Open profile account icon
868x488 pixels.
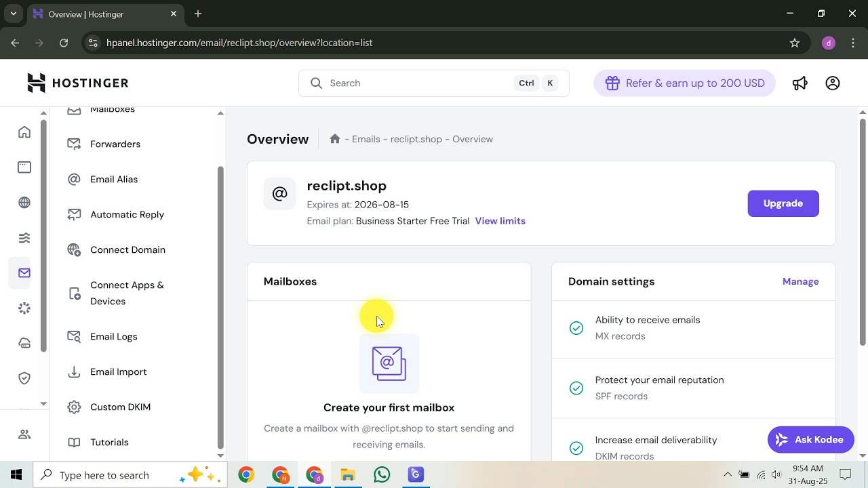pos(833,83)
